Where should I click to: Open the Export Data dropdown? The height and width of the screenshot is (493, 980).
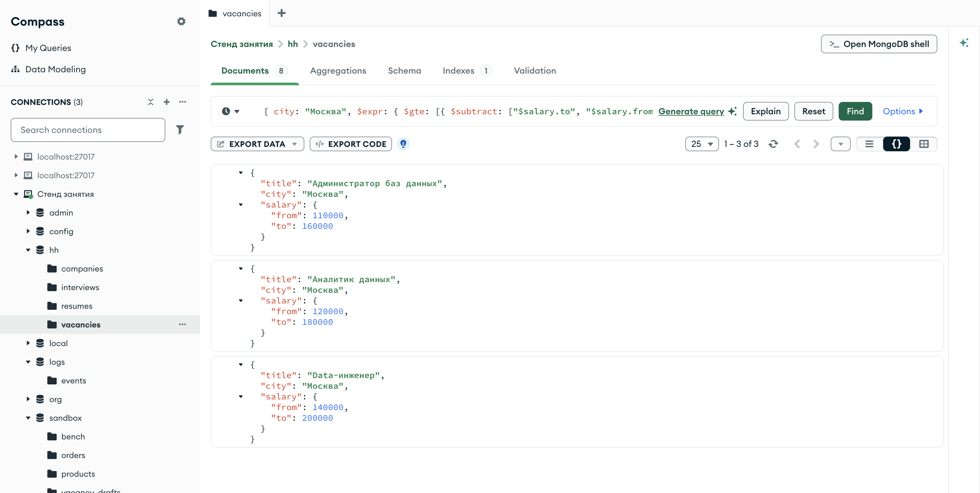point(257,144)
